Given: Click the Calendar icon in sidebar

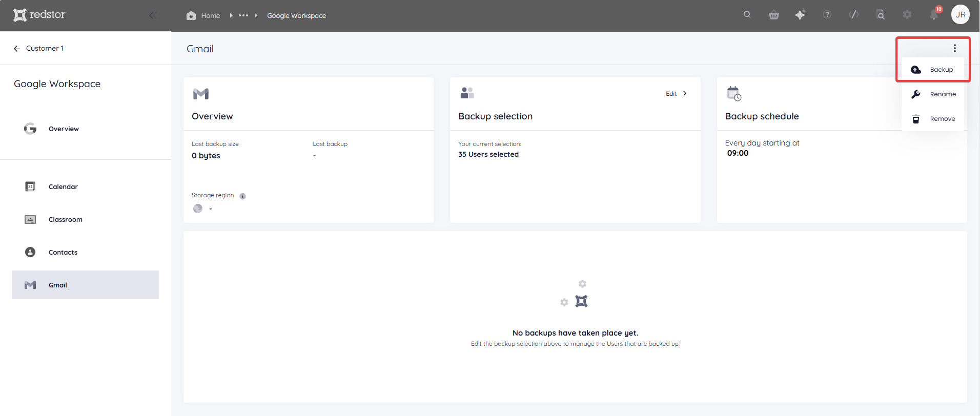Looking at the screenshot, I should (30, 186).
